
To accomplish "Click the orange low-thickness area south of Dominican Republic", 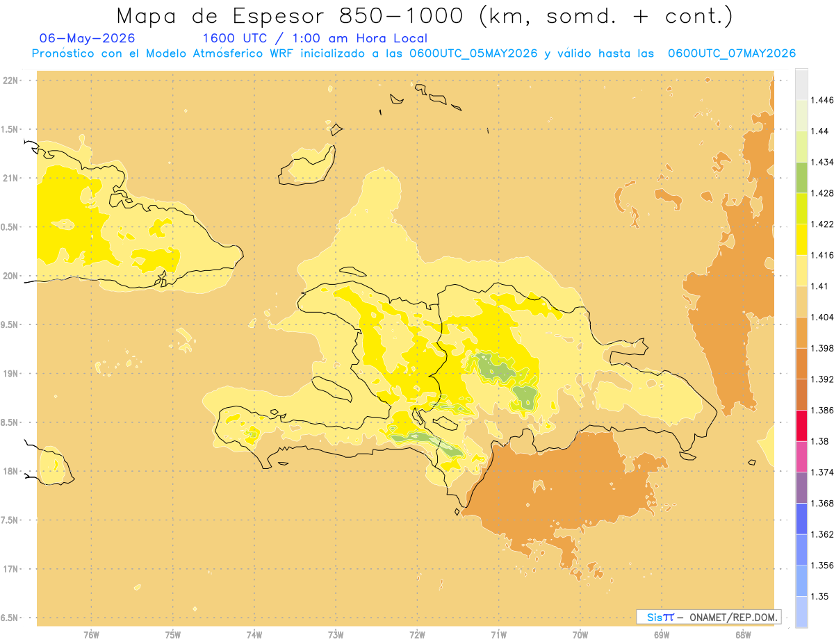I will point(556,486).
